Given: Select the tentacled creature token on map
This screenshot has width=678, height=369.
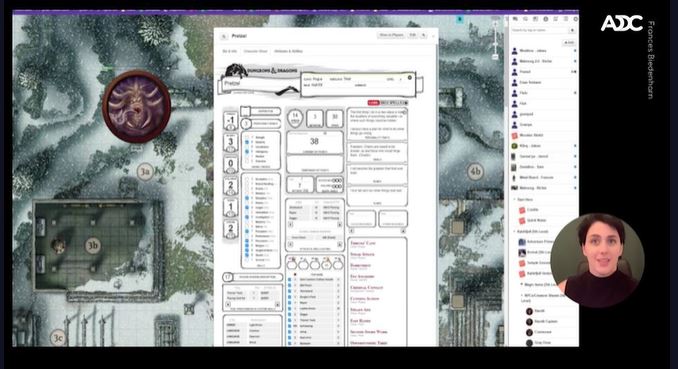Looking at the screenshot, I should click(137, 106).
